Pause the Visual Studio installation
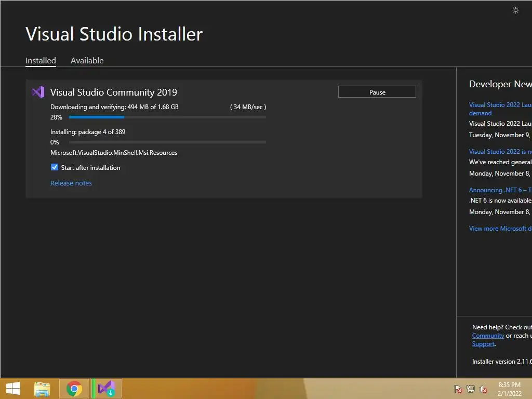Viewport: 532px width, 399px height. click(x=377, y=92)
